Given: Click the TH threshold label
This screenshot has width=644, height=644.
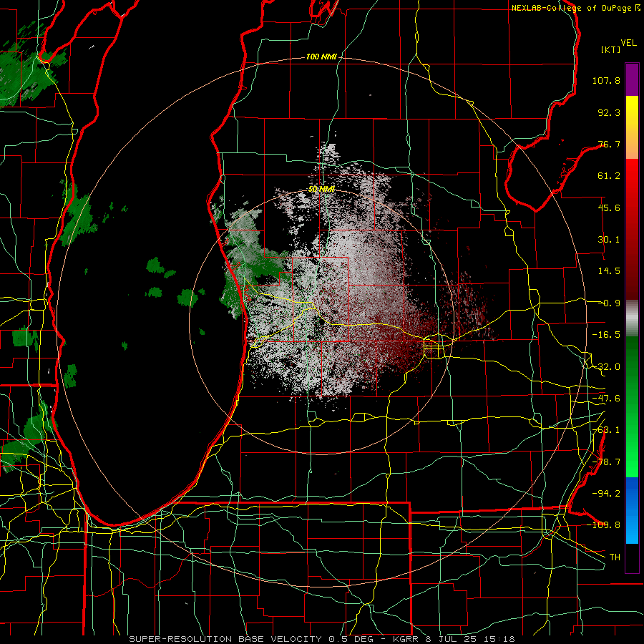Looking at the screenshot, I should tap(615, 557).
